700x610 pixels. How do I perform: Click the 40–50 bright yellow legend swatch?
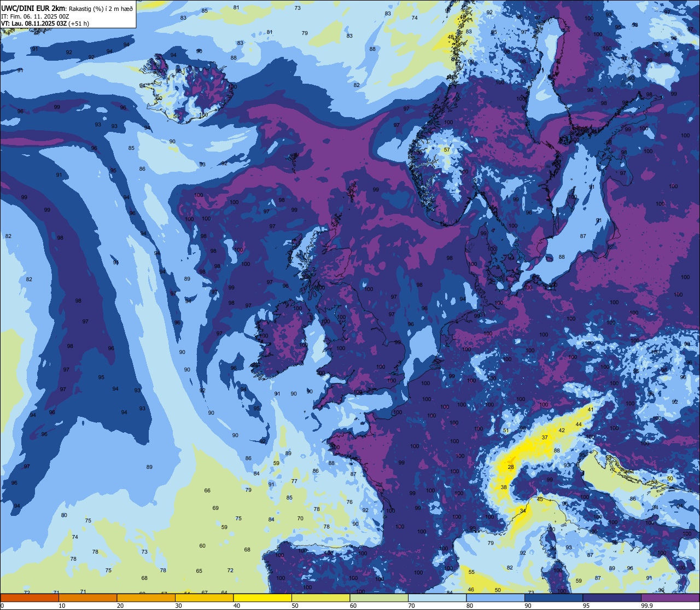pyautogui.click(x=262, y=597)
